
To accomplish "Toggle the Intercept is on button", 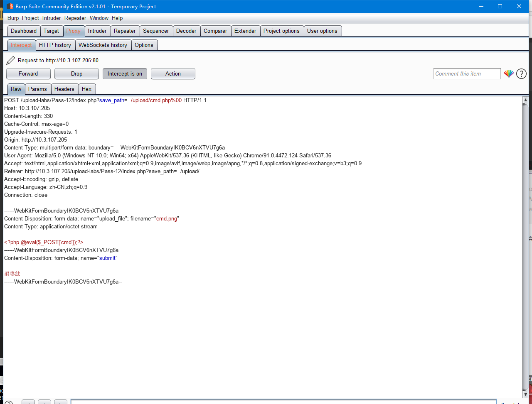I will [x=125, y=73].
